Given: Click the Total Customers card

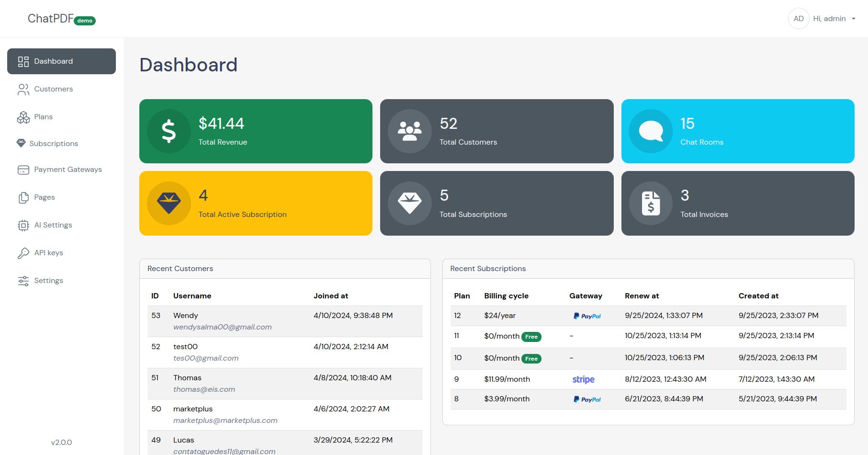Looking at the screenshot, I should [x=496, y=131].
